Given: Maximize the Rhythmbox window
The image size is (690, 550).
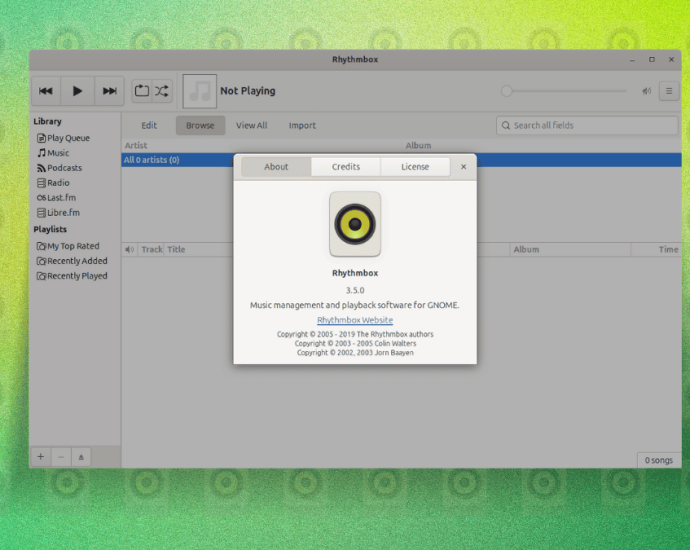Looking at the screenshot, I should tap(652, 60).
